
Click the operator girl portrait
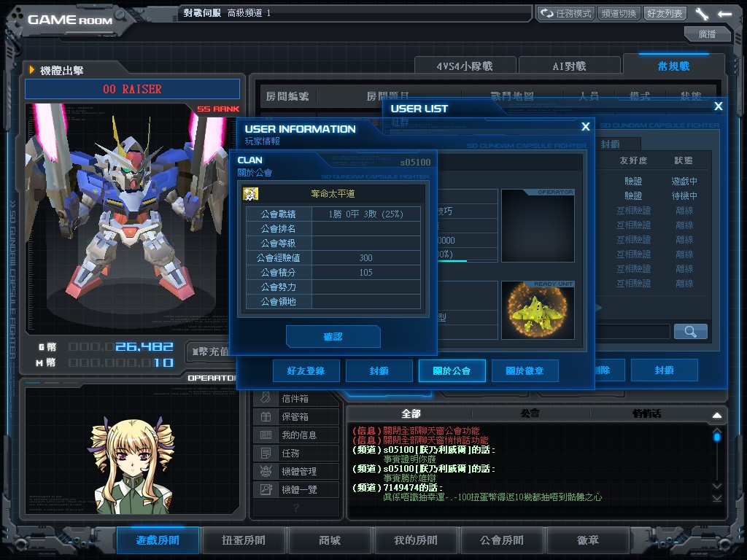(132, 465)
